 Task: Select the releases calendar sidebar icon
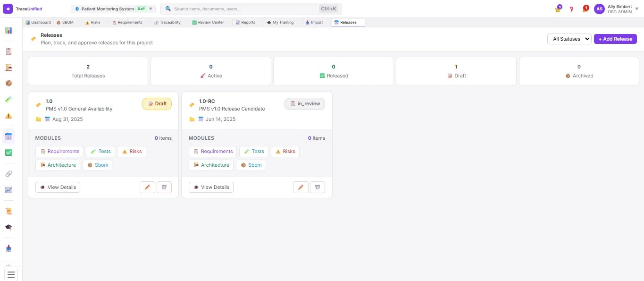point(8,136)
